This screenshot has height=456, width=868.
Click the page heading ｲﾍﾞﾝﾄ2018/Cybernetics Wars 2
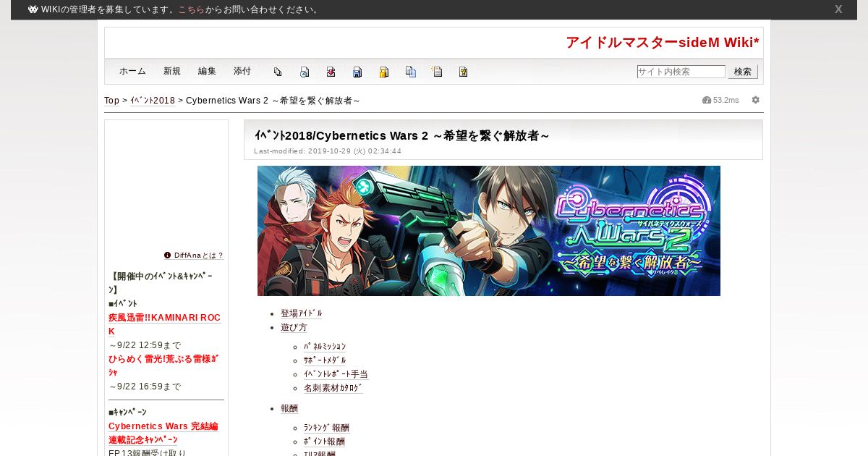[402, 135]
